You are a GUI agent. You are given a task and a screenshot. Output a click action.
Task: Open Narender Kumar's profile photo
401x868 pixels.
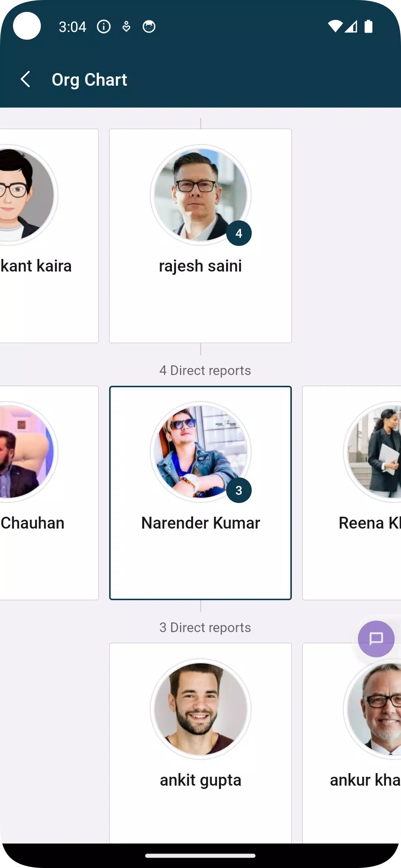(200, 452)
